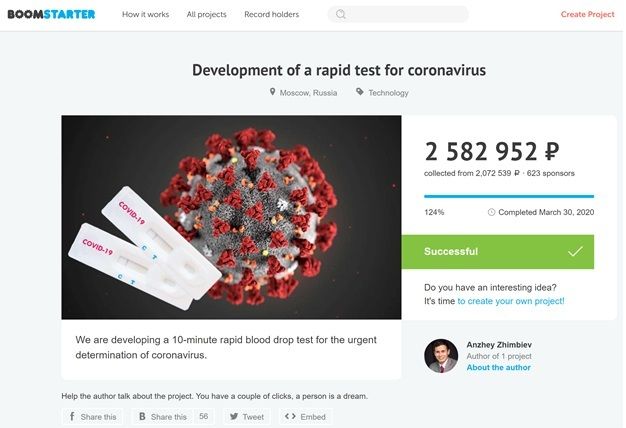The width and height of the screenshot is (626, 428).
Task: Click the Boomstarter logo
Action: pos(51,14)
